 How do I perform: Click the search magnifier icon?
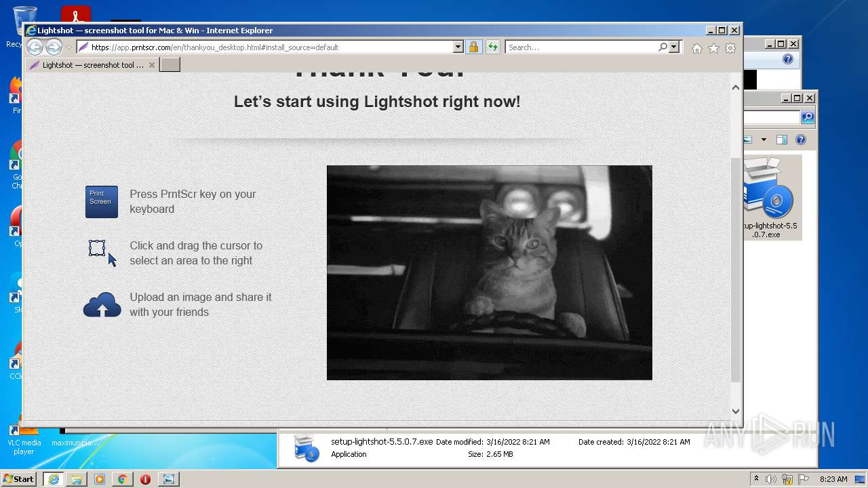[663, 47]
